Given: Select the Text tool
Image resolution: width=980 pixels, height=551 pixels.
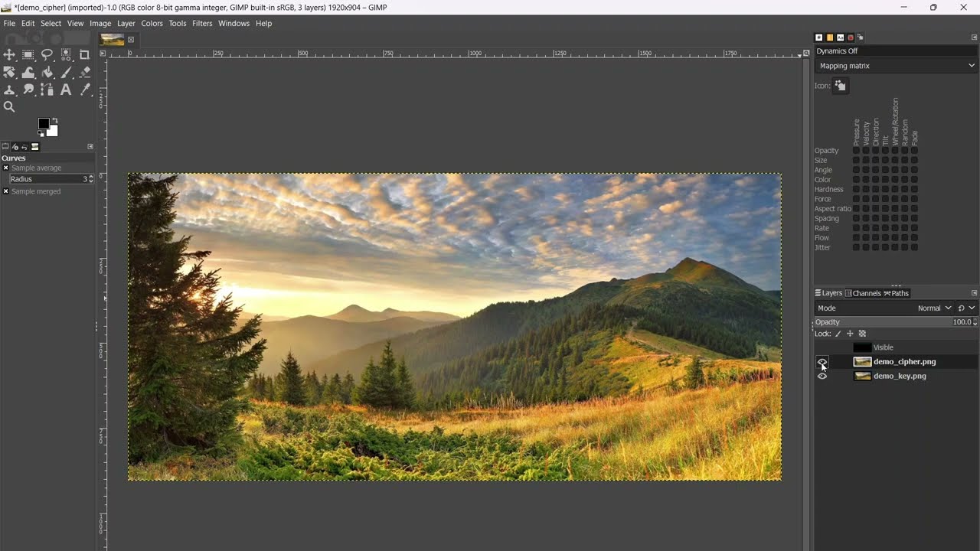Looking at the screenshot, I should click(x=66, y=90).
